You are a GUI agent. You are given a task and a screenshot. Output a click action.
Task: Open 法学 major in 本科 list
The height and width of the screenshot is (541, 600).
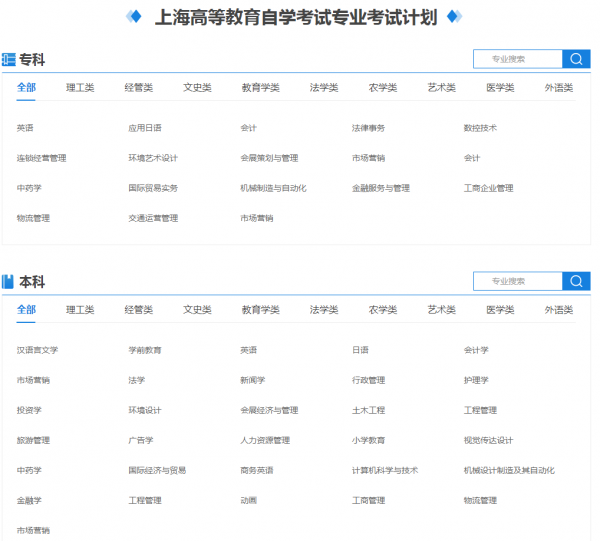(137, 380)
